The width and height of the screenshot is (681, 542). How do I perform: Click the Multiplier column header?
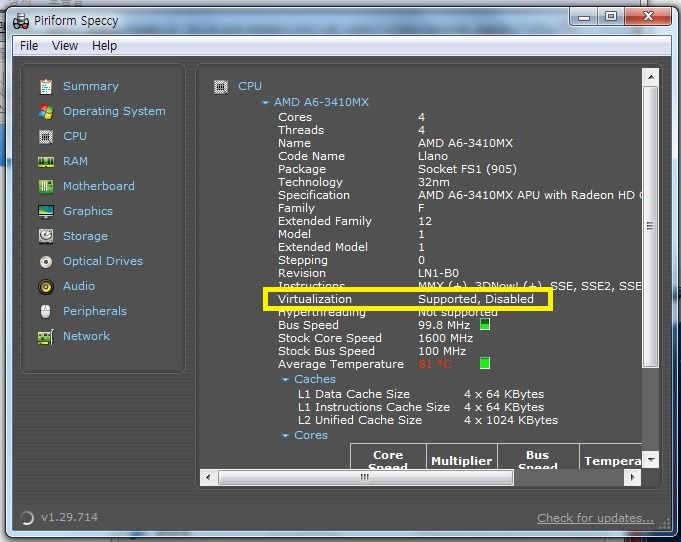462,459
